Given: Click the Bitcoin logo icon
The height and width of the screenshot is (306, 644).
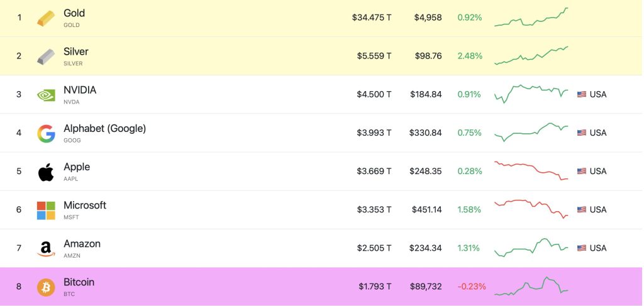Looking at the screenshot, I should point(46,287).
